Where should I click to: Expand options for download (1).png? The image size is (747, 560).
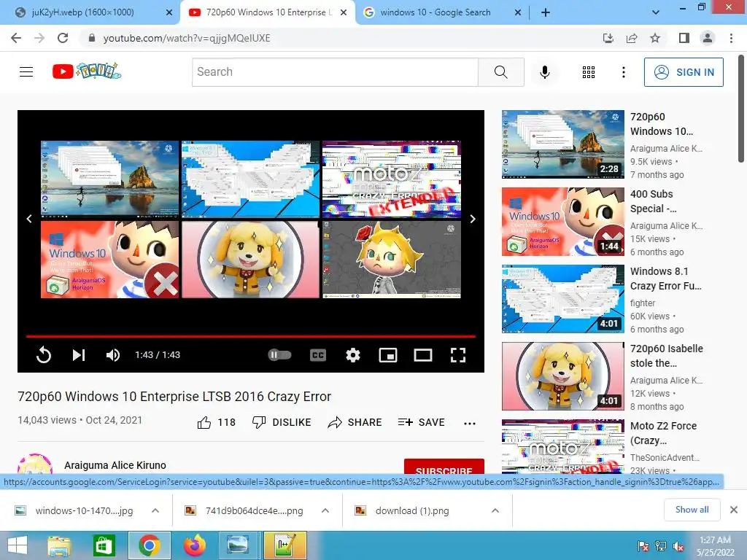coord(495,510)
